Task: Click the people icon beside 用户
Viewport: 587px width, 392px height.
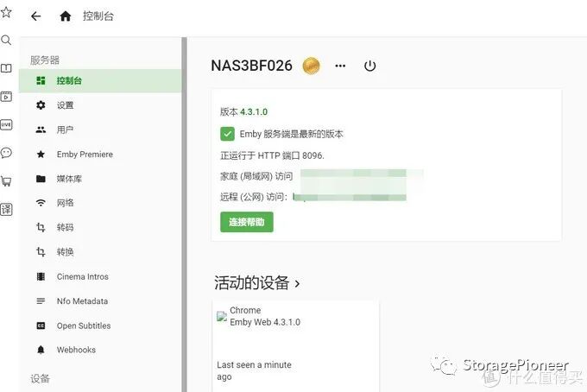Action: tap(41, 130)
